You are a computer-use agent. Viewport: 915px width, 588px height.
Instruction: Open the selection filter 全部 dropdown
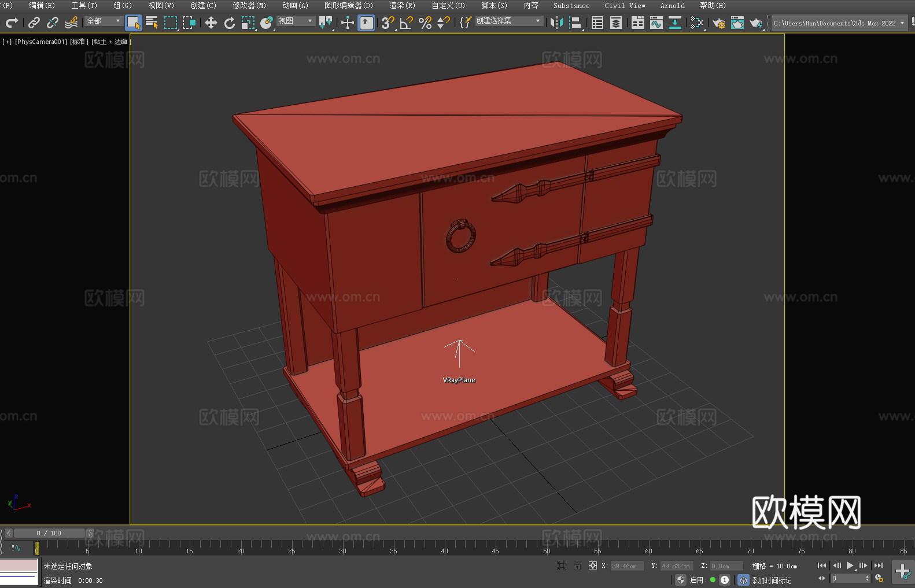[x=103, y=21]
